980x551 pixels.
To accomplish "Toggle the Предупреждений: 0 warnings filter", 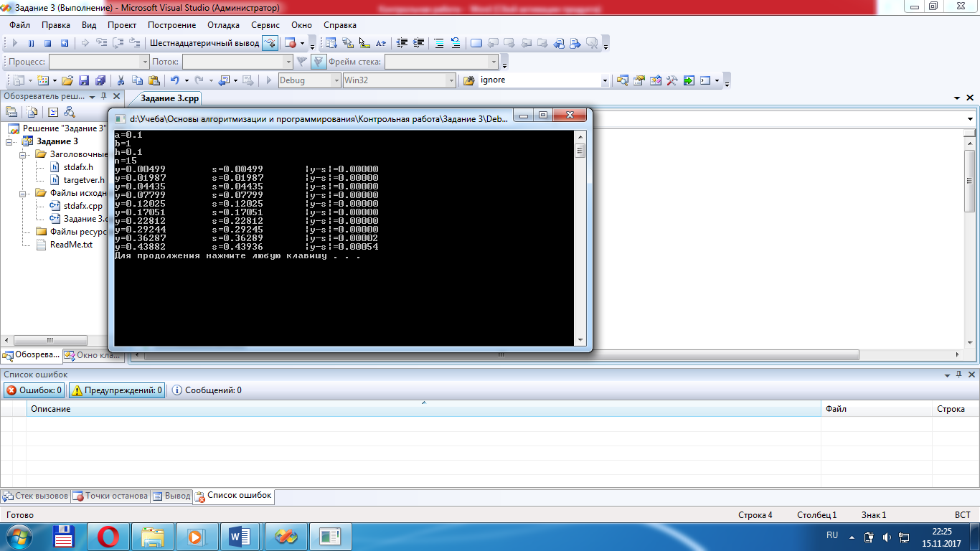I will (x=116, y=390).
